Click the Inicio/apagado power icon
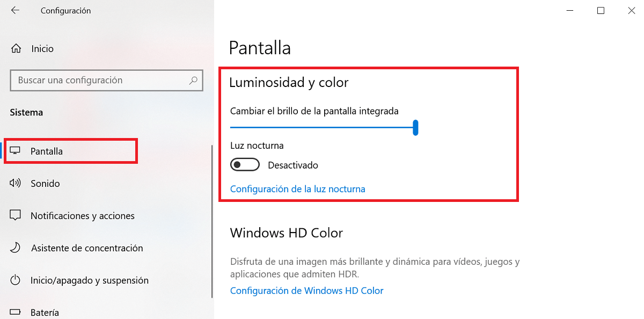The width and height of the screenshot is (644, 319). pos(16,280)
